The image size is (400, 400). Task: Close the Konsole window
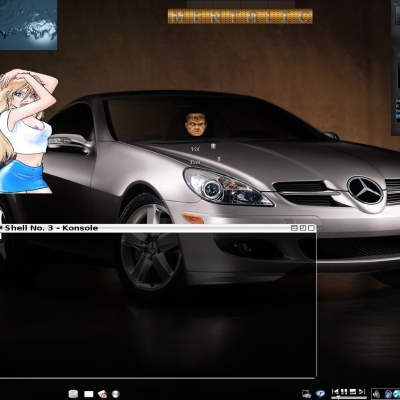pyautogui.click(x=311, y=228)
